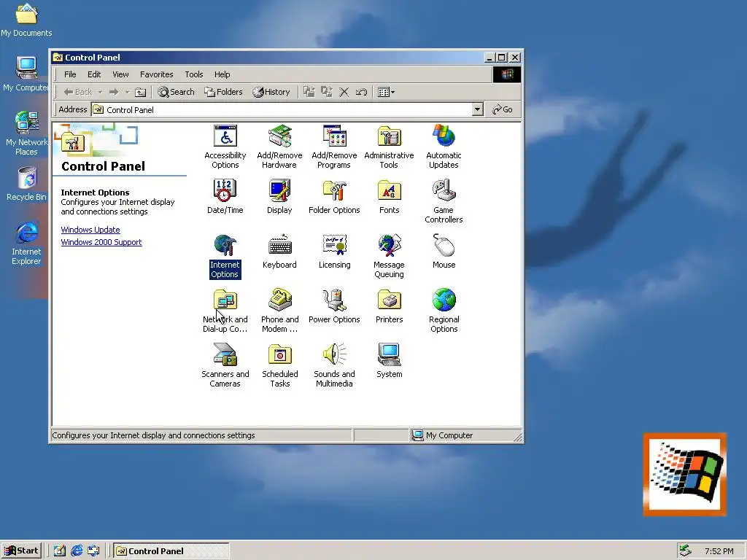Select Network and Dial-up Connections icon
Viewport: 747px width, 560px height.
tap(225, 311)
